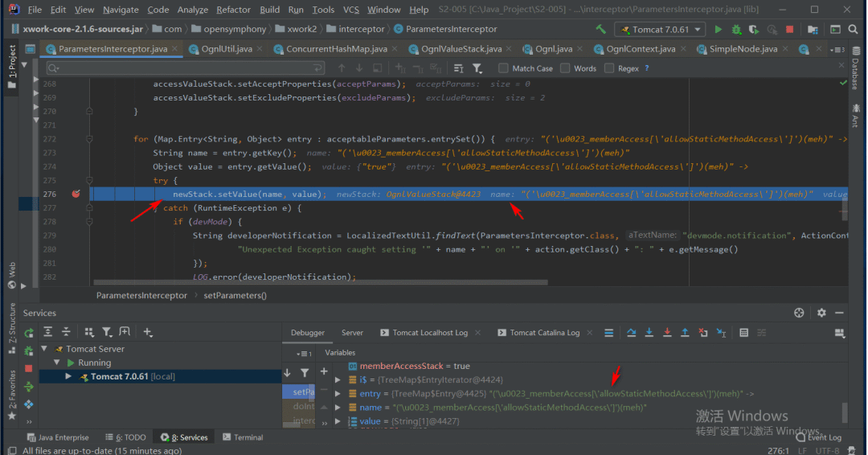
Task: Click Filter icon in Services toolbar
Action: pyautogui.click(x=107, y=332)
